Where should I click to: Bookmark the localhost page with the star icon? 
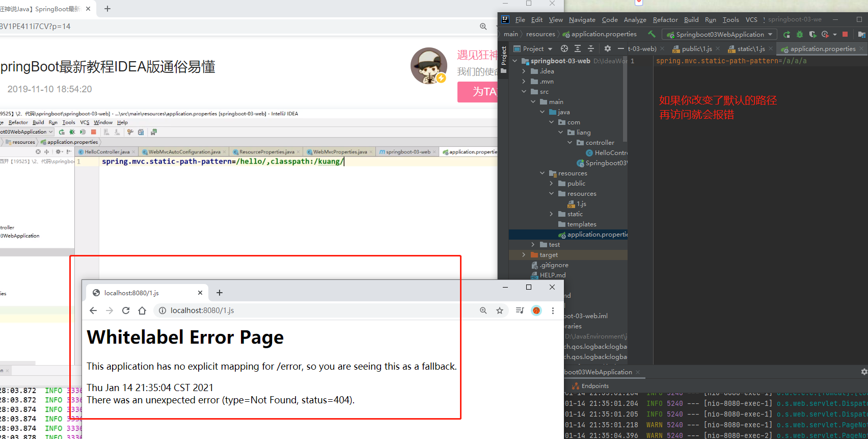pyautogui.click(x=500, y=311)
